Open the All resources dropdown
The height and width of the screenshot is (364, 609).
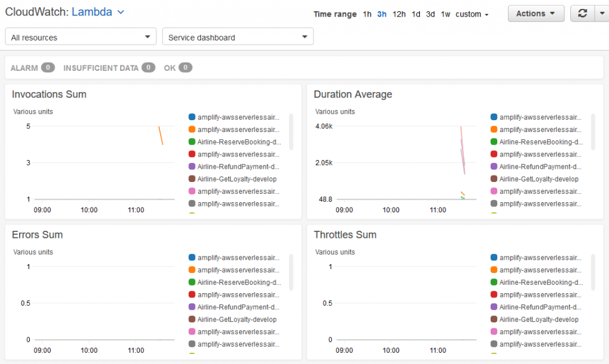(x=80, y=36)
